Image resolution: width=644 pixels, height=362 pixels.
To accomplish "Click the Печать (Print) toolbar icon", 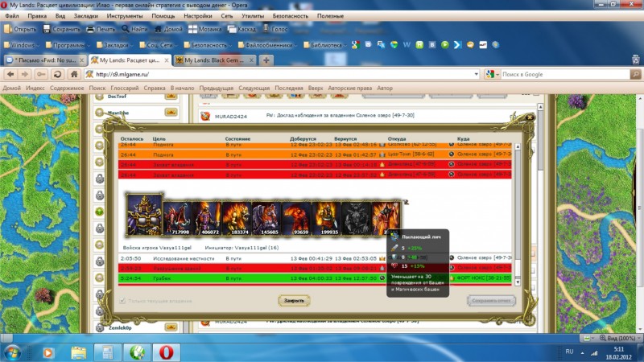I will [x=90, y=29].
